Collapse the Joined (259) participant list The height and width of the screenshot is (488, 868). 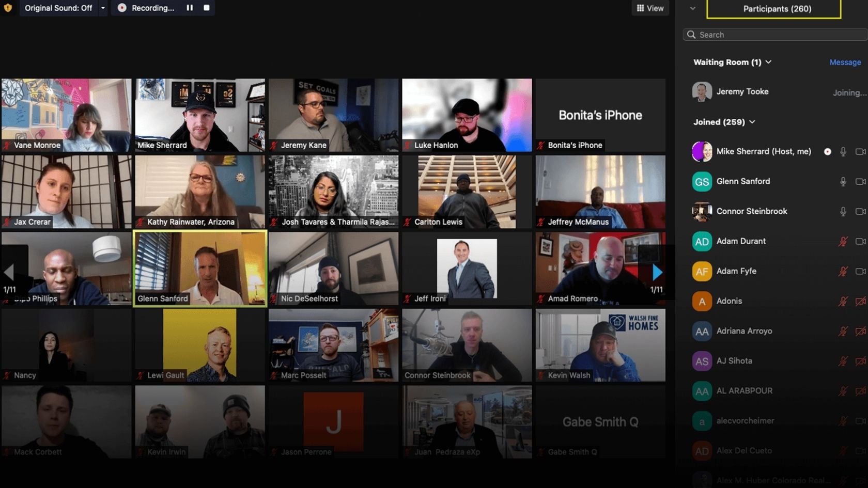[x=752, y=122]
